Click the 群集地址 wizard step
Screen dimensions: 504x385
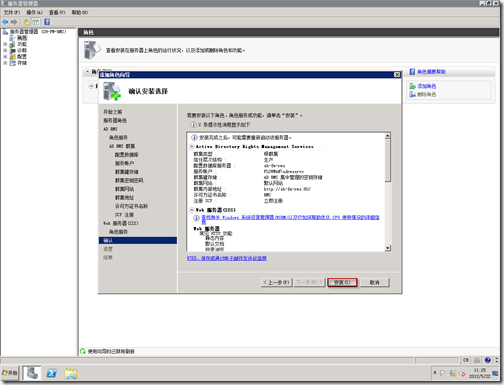(x=124, y=198)
